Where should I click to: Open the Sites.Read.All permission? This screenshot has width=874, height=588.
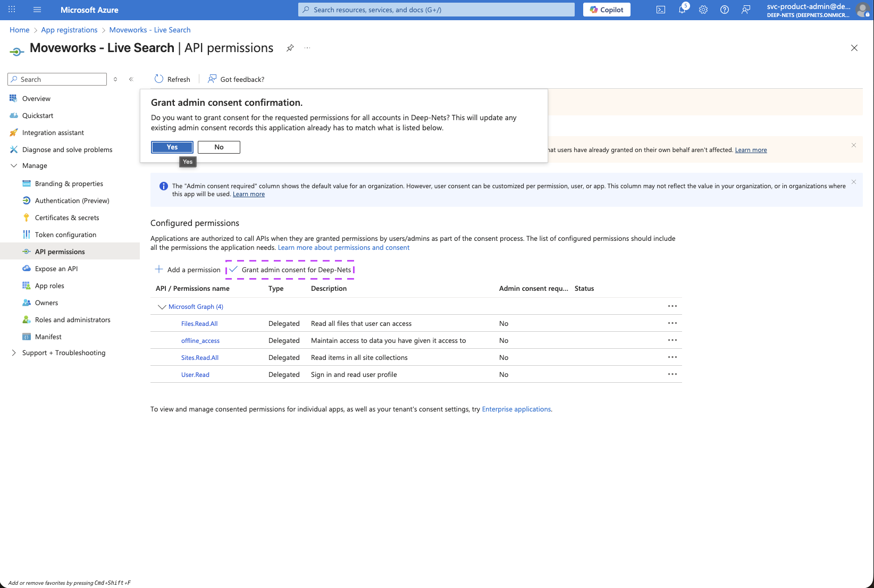(x=200, y=358)
